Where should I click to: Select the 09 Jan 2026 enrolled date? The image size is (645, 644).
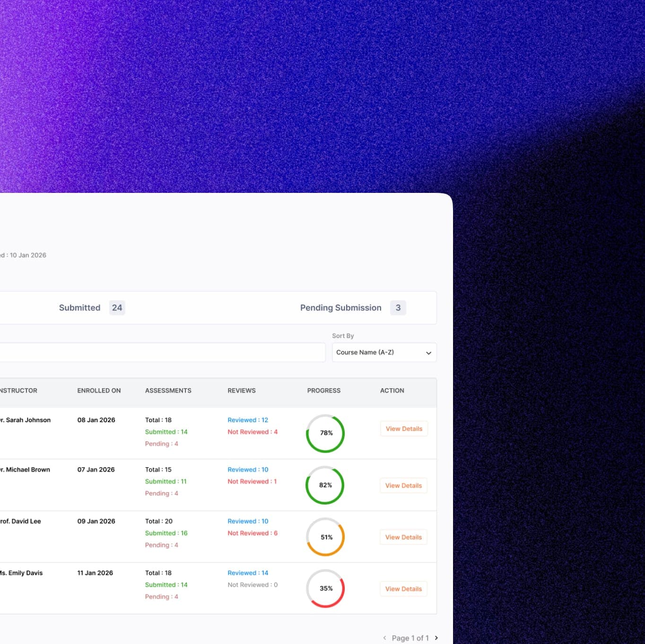click(96, 521)
